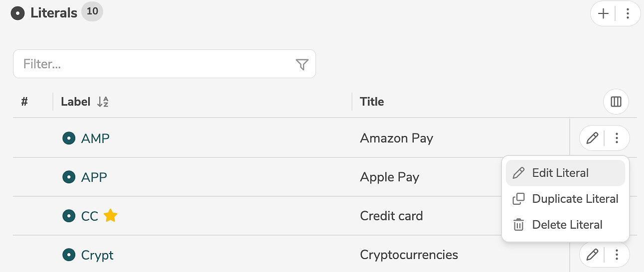Click the yellow star beside CC
The height and width of the screenshot is (272, 644).
[x=111, y=216]
